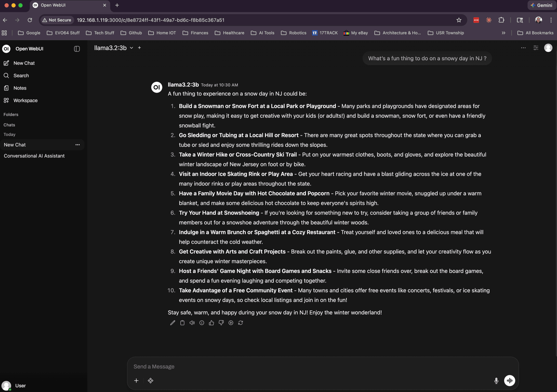Open the Home IOT bookmarks folder
557x392 pixels.
click(x=162, y=33)
